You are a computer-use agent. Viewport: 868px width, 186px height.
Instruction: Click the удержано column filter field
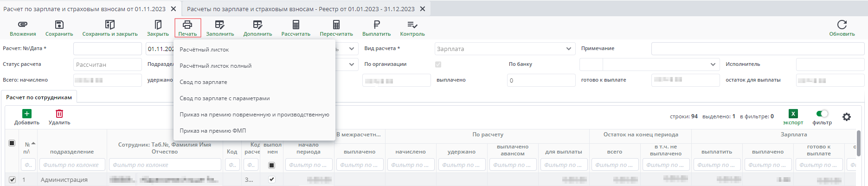(x=462, y=165)
